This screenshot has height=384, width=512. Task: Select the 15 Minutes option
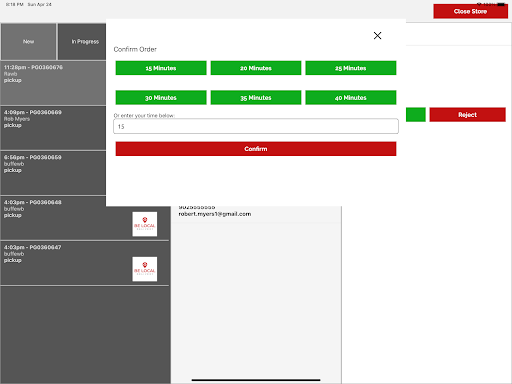(161, 68)
